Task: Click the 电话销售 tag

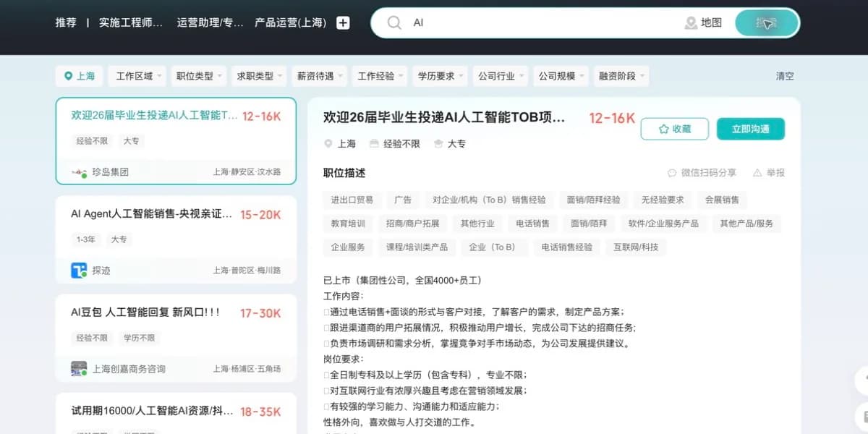Action: (532, 224)
